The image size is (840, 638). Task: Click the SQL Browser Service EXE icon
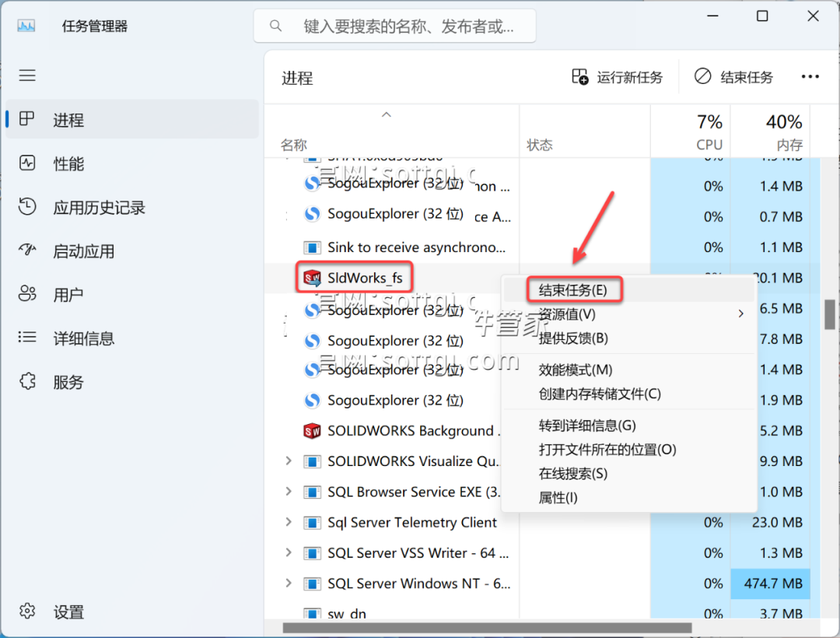pyautogui.click(x=312, y=492)
